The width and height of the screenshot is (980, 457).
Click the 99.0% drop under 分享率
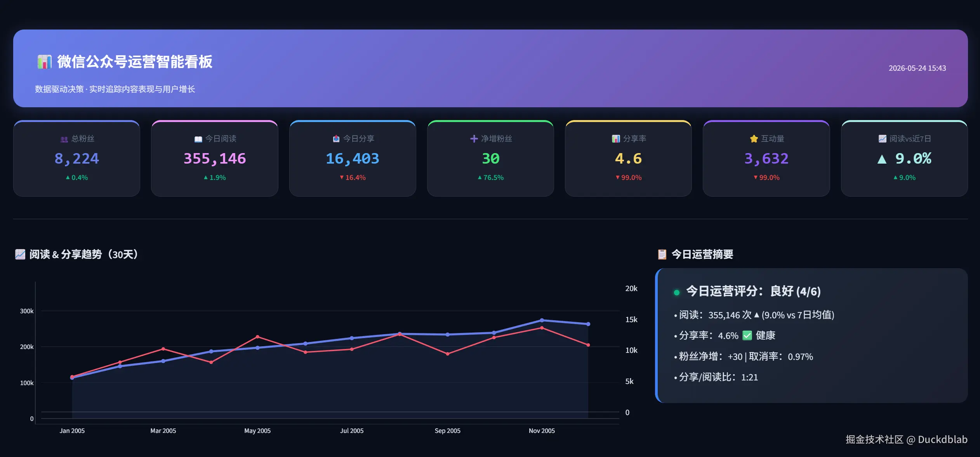pyautogui.click(x=628, y=178)
